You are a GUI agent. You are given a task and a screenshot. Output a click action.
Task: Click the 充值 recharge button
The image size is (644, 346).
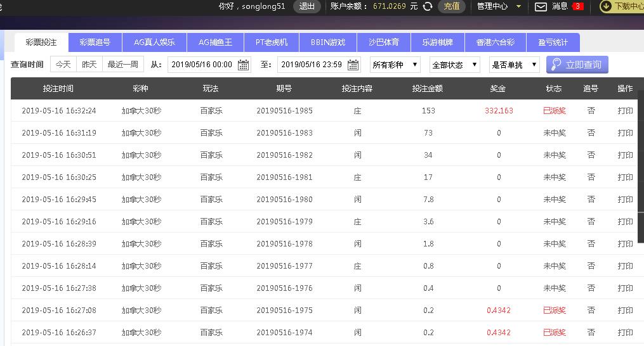point(451,6)
